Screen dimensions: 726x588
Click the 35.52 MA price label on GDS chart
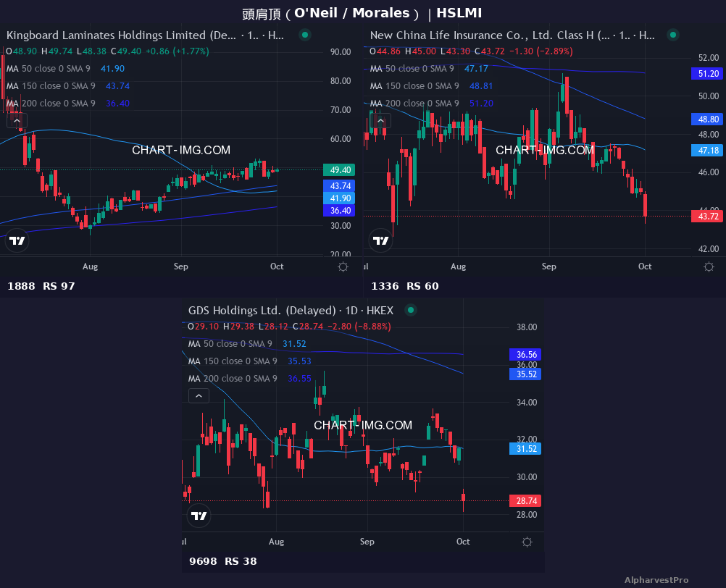(525, 374)
